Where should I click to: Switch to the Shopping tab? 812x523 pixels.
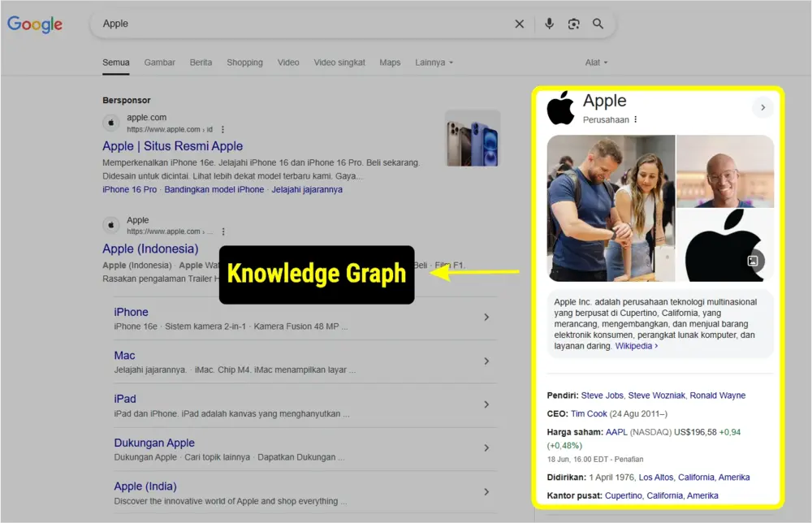tap(245, 63)
